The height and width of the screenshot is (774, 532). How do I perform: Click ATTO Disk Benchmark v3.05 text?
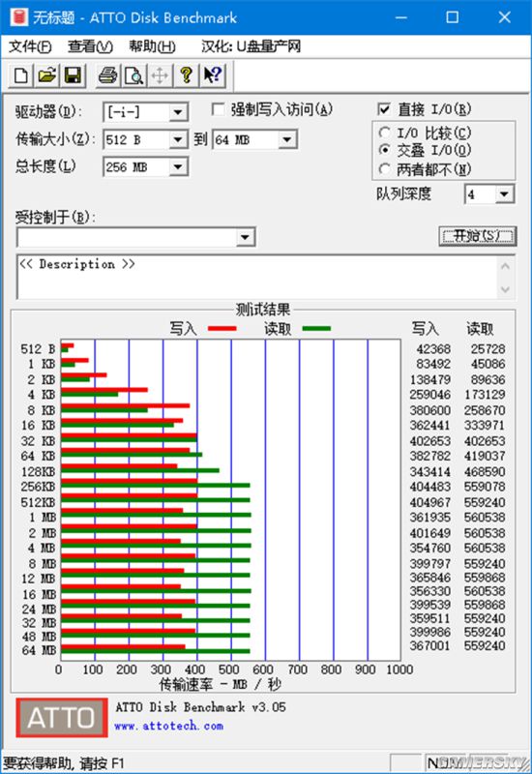(x=200, y=707)
